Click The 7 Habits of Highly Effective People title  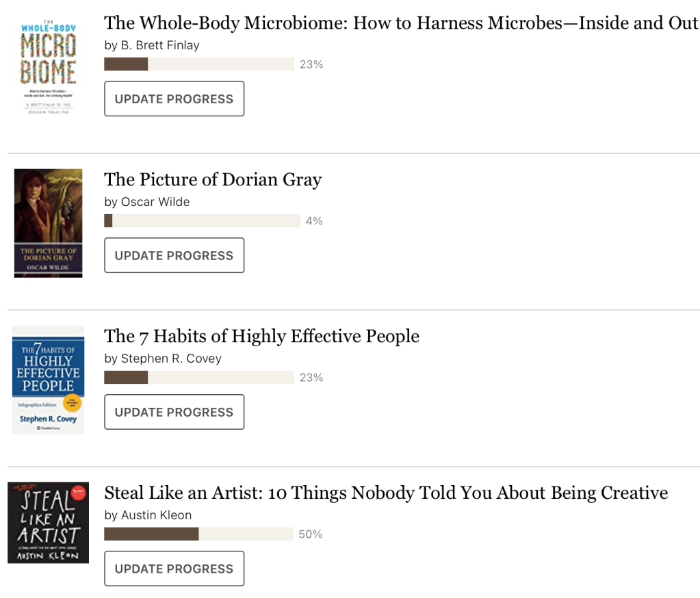click(261, 337)
